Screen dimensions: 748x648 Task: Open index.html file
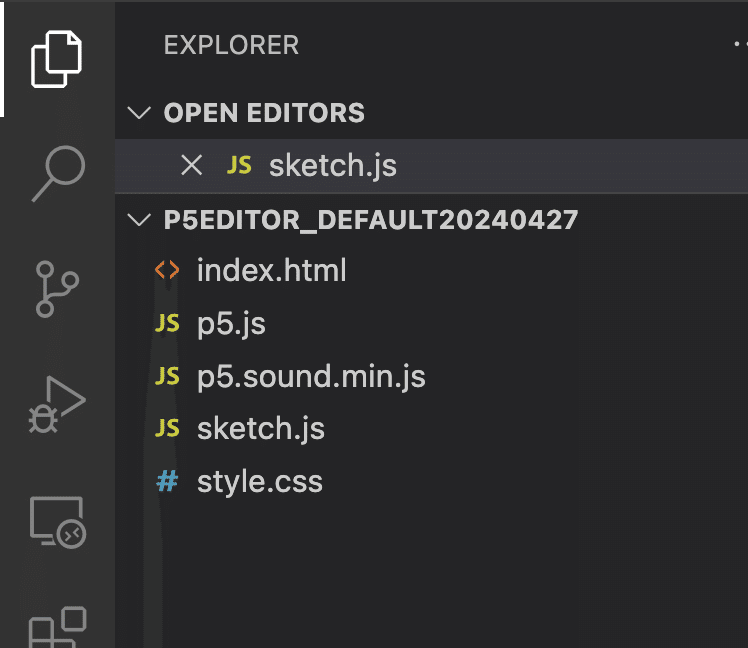point(431,270)
